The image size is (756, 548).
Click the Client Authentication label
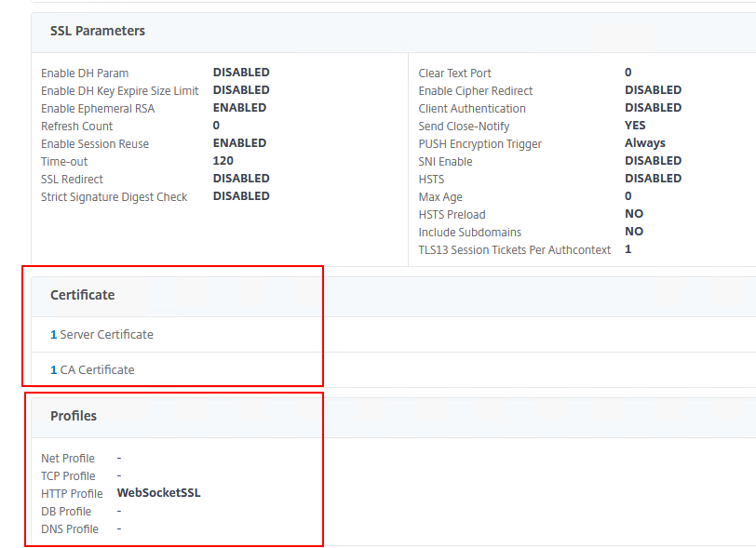[x=472, y=108]
